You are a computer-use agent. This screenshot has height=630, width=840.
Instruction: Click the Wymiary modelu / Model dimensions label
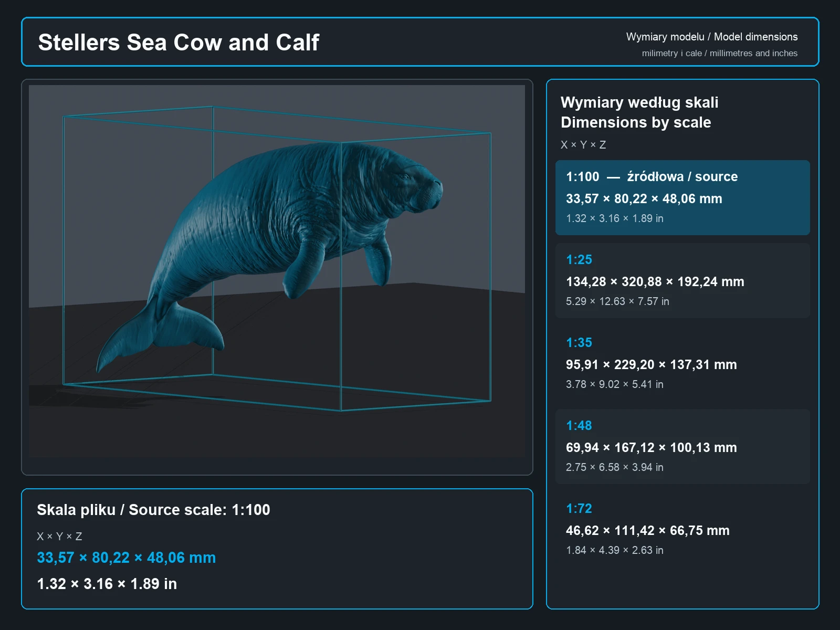pos(712,37)
